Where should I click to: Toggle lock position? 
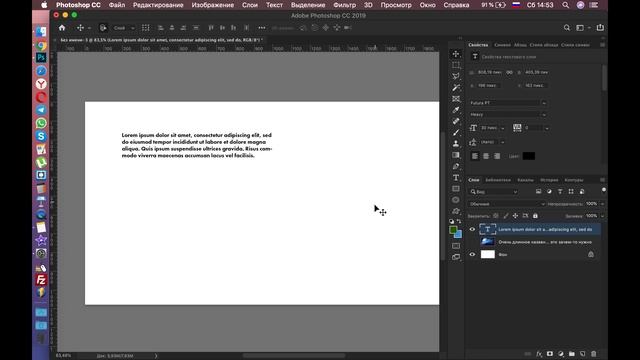tap(516, 216)
